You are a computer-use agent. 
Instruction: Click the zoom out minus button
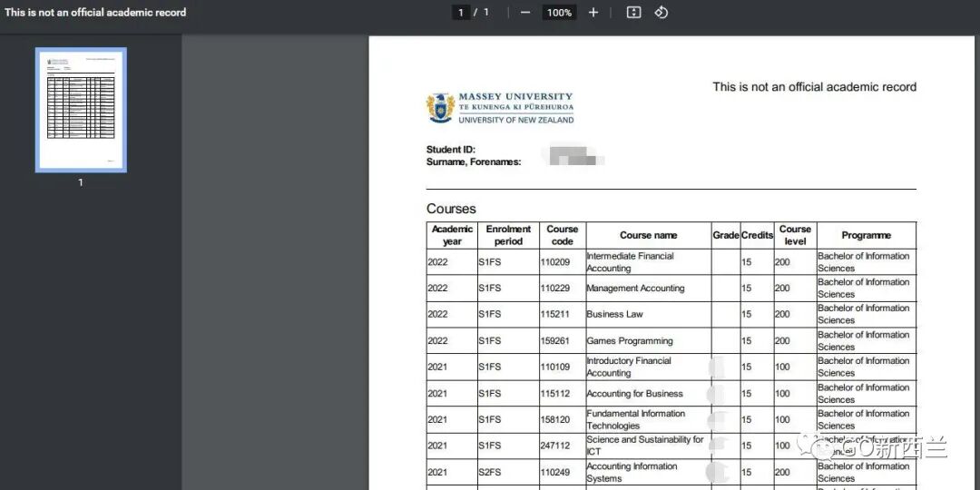pyautogui.click(x=525, y=13)
